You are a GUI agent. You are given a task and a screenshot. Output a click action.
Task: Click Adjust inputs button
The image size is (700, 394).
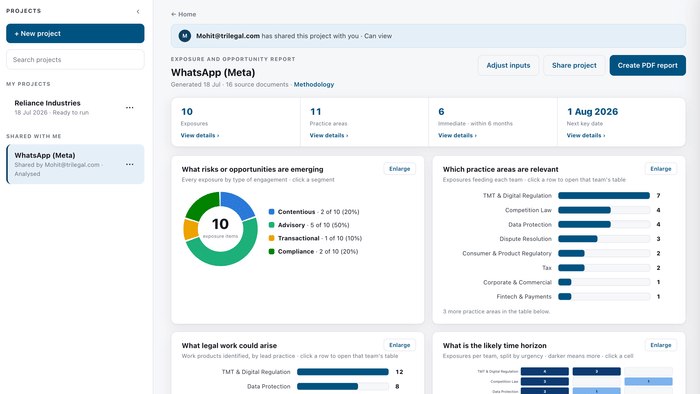(508, 65)
